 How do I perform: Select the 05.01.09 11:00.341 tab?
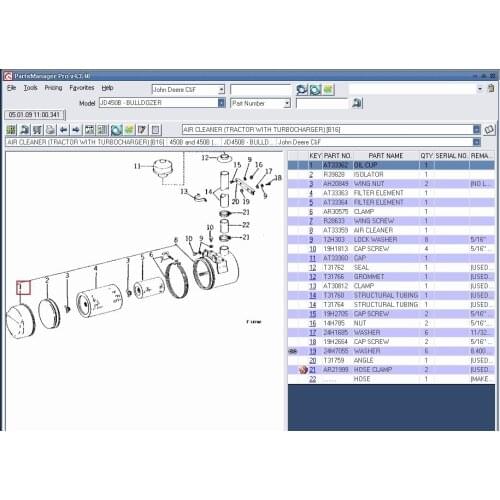[35, 115]
